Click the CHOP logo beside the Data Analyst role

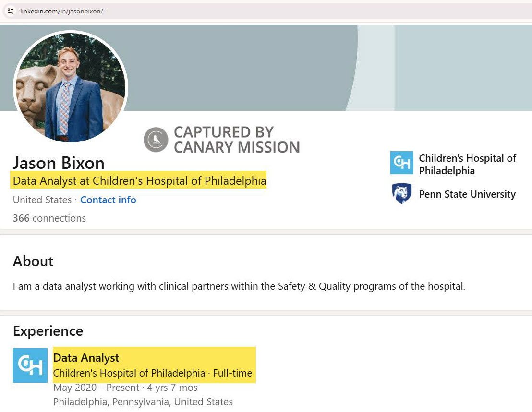[x=30, y=365]
